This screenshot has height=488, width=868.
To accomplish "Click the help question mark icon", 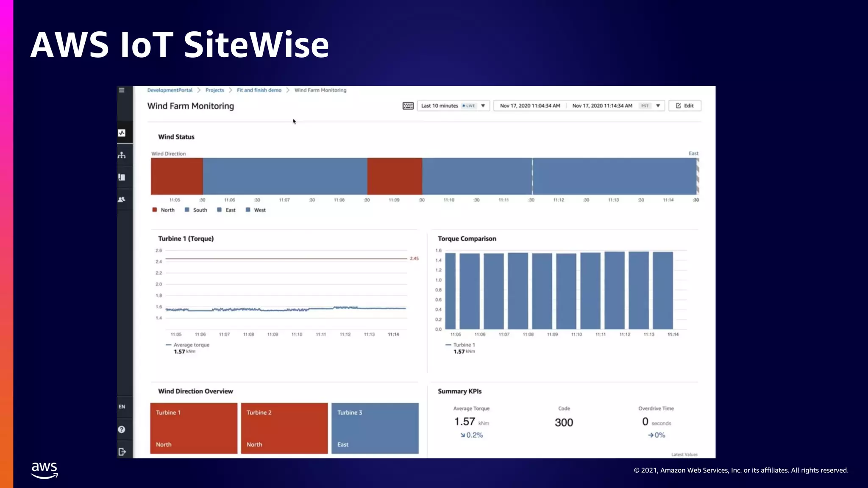I will (122, 430).
